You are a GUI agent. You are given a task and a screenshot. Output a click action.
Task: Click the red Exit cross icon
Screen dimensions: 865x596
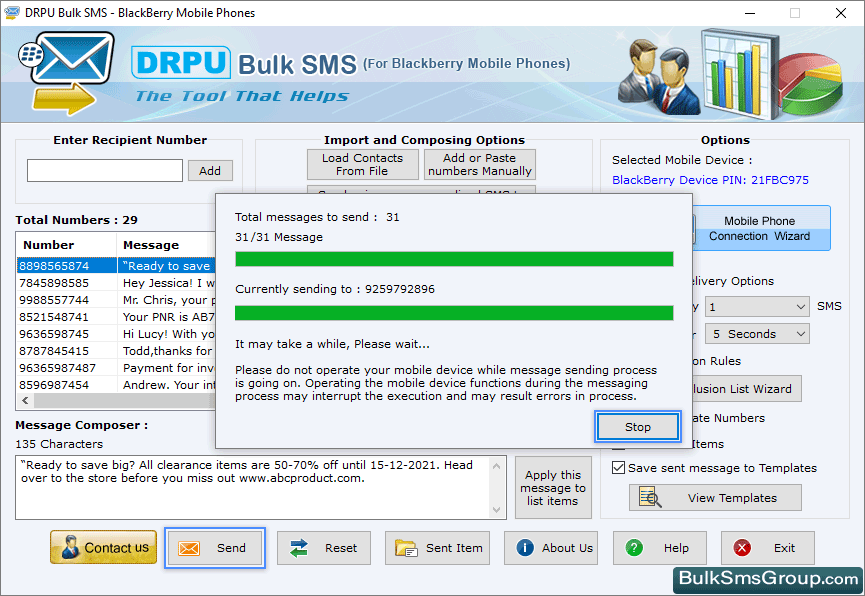[x=742, y=547]
